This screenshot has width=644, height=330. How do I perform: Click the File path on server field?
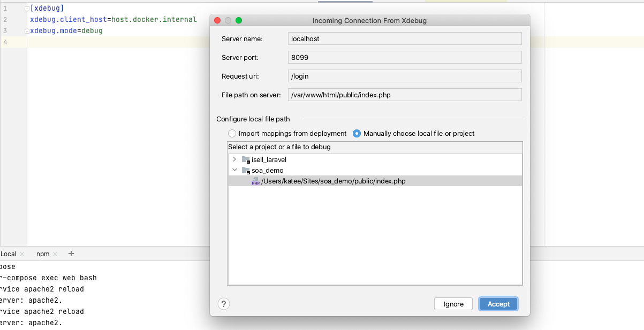[404, 95]
